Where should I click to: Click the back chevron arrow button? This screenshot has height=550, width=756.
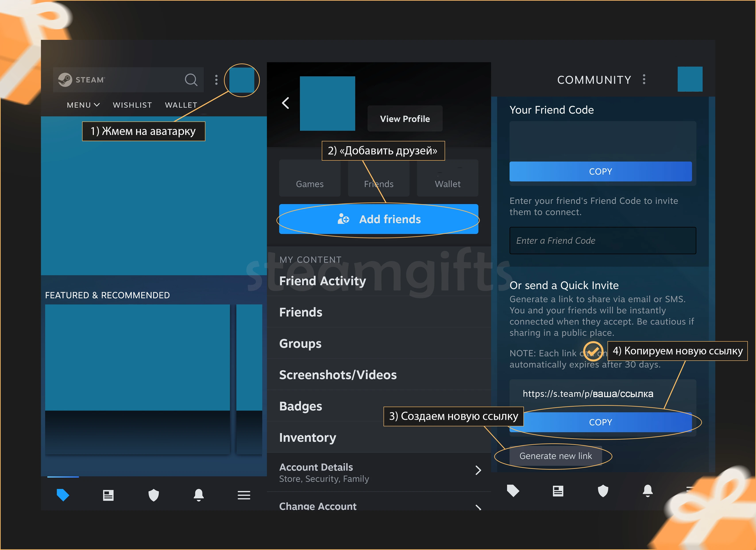tap(286, 102)
